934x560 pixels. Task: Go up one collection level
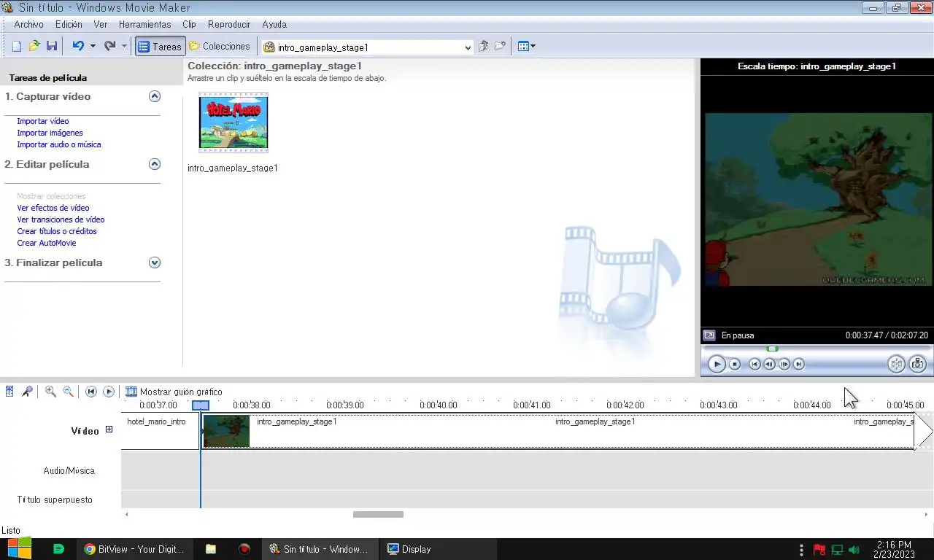(x=483, y=46)
